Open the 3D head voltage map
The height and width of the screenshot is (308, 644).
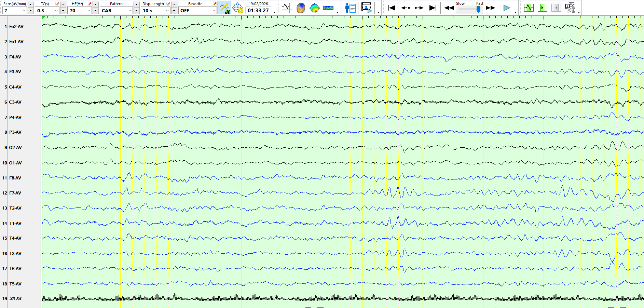pyautogui.click(x=301, y=8)
